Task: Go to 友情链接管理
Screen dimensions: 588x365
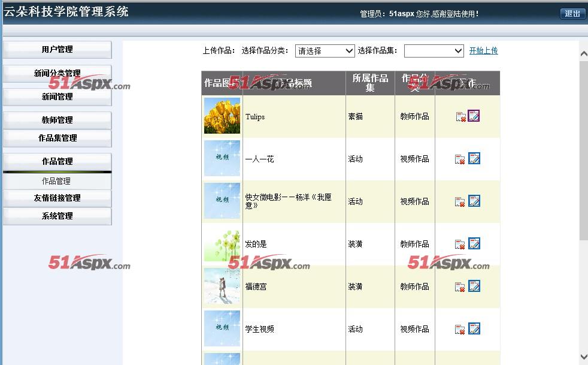Action: [x=57, y=198]
